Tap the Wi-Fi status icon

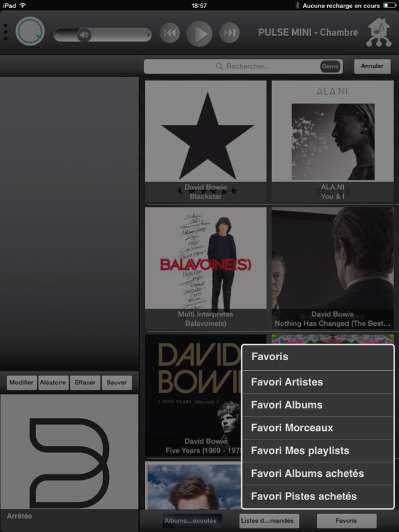click(x=23, y=6)
